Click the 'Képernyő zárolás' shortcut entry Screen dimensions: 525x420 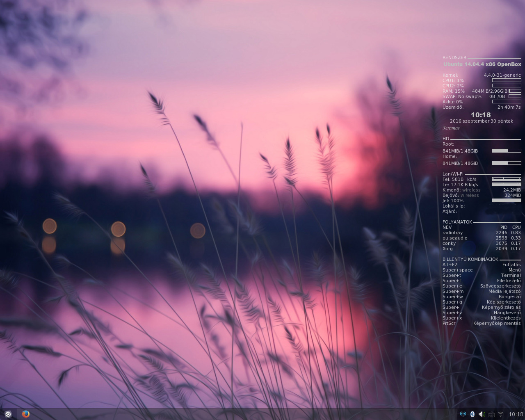click(x=501, y=307)
